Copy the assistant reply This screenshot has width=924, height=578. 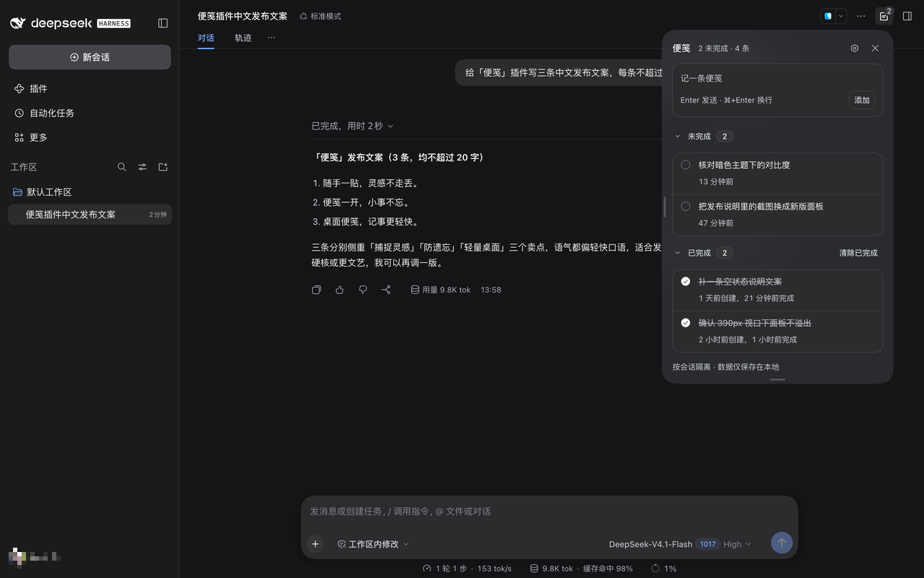click(x=316, y=290)
